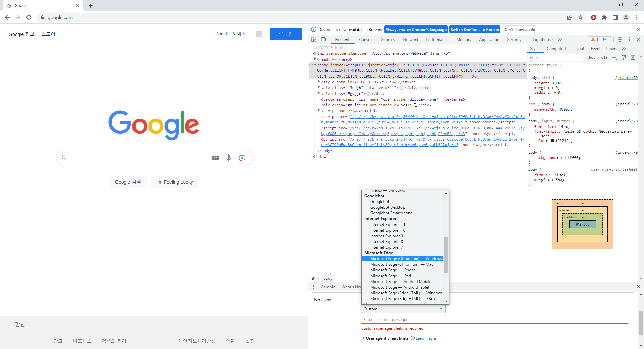
Task: Click the user agent list scrollbar thumb
Action: [x=446, y=255]
